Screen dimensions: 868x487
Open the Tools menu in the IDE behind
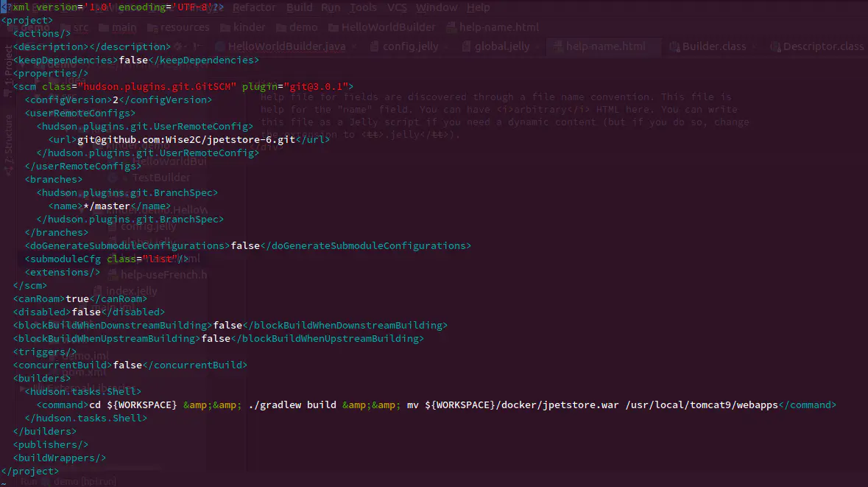coord(363,7)
